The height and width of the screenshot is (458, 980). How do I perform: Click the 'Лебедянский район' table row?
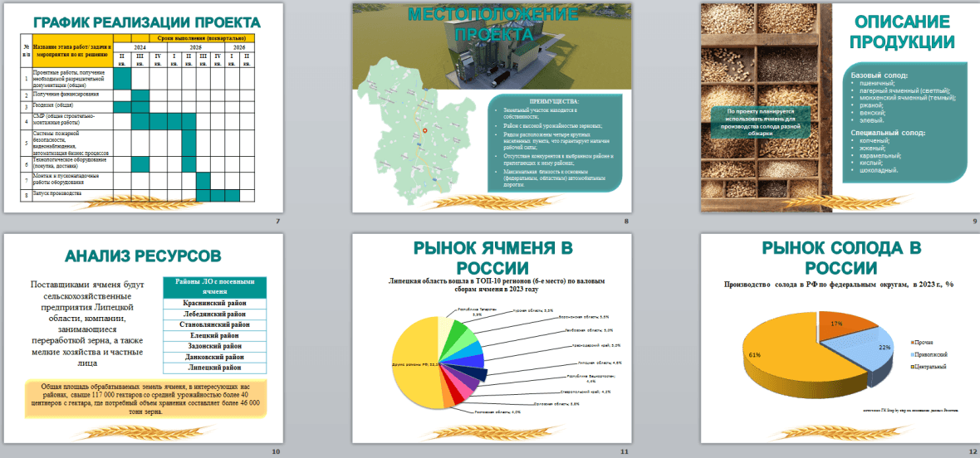(214, 314)
